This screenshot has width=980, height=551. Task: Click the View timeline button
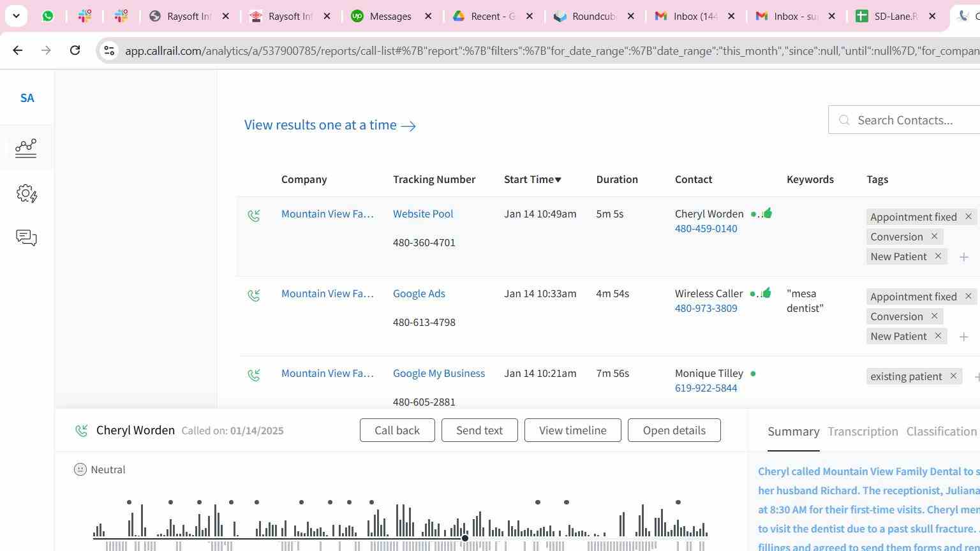click(573, 430)
